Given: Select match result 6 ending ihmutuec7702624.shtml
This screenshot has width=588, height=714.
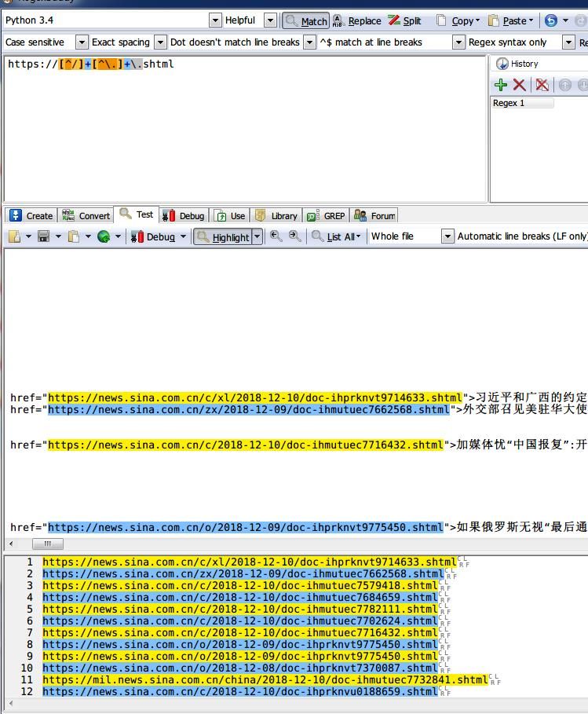Looking at the screenshot, I should pos(240,621).
